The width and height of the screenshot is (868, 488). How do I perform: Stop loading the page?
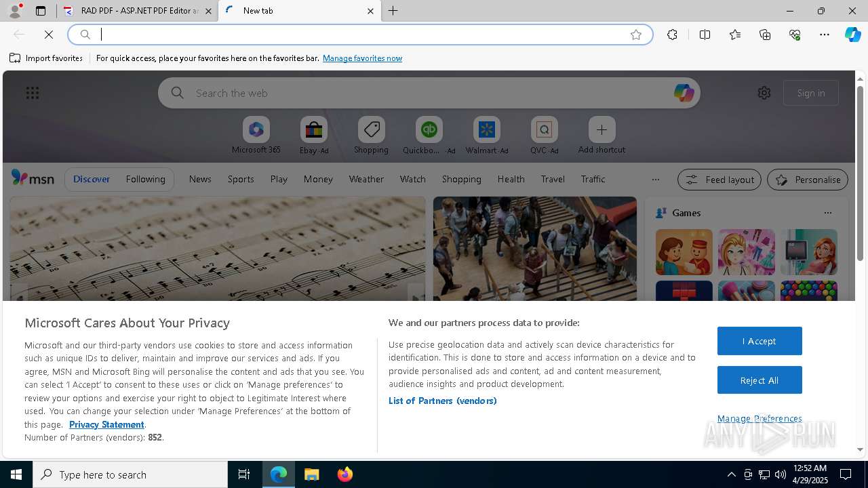[49, 35]
